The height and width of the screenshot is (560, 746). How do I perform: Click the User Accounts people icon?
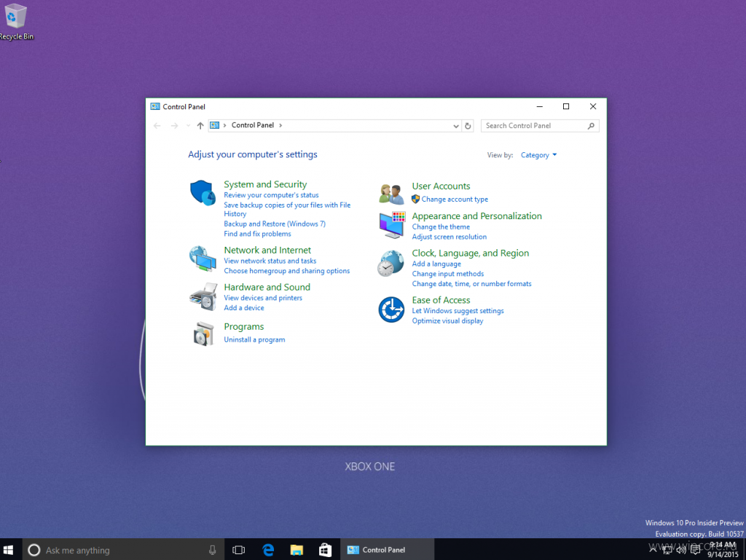(x=391, y=194)
